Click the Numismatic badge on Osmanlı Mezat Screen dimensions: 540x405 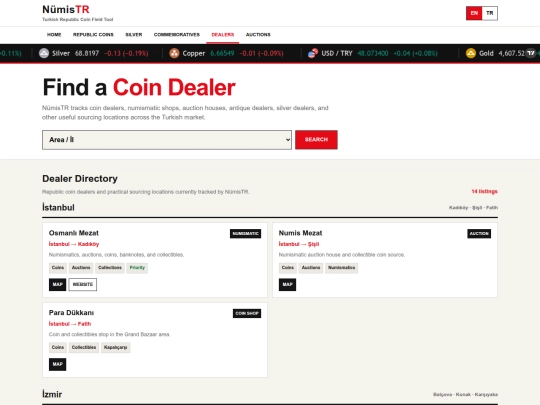click(246, 233)
